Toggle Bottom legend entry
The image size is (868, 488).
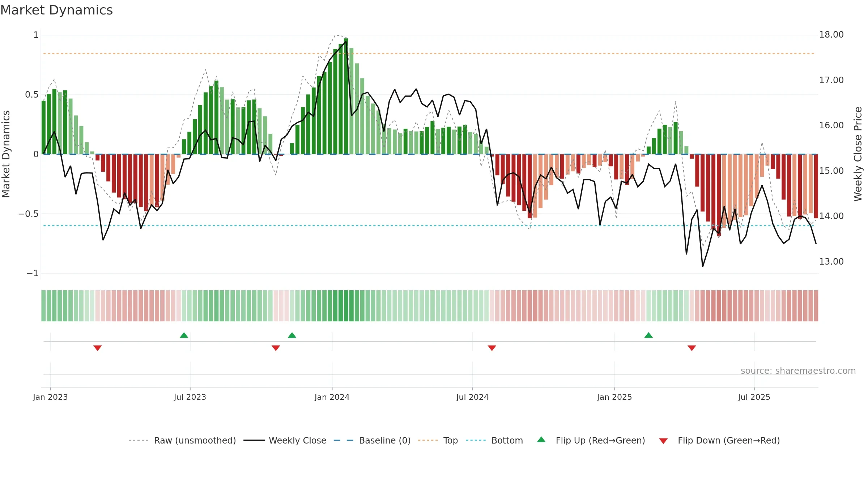[x=494, y=440]
